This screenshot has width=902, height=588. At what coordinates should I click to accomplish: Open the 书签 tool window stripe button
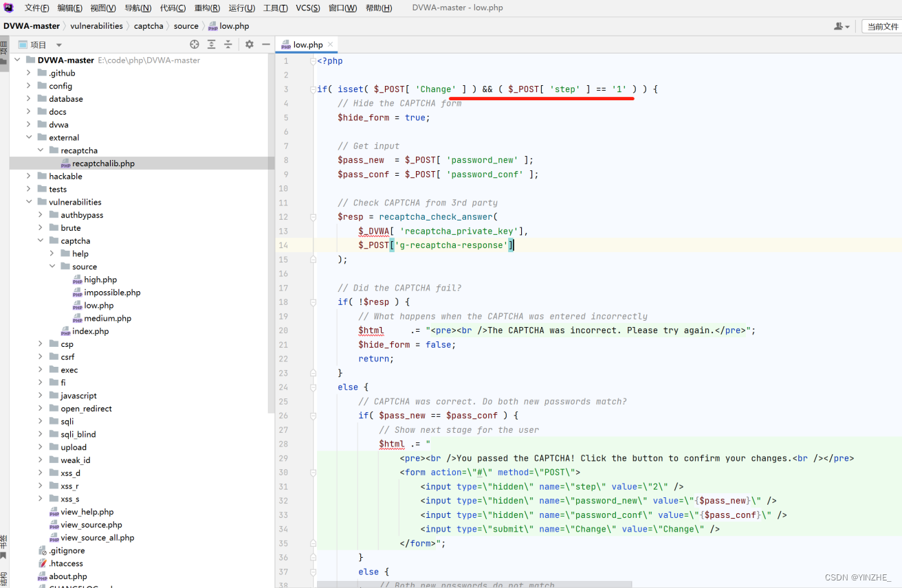tap(4, 545)
